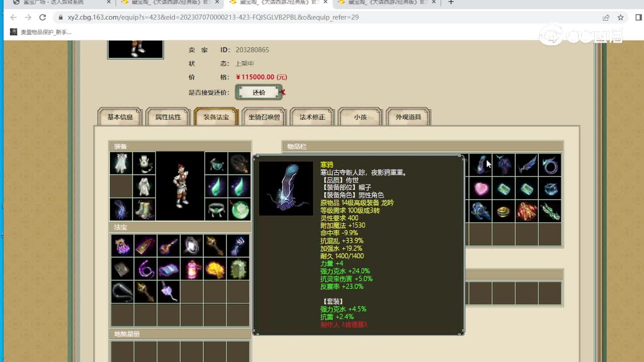
Task: Select the pink lantern treasure in 法宝
Action: [x=192, y=269]
